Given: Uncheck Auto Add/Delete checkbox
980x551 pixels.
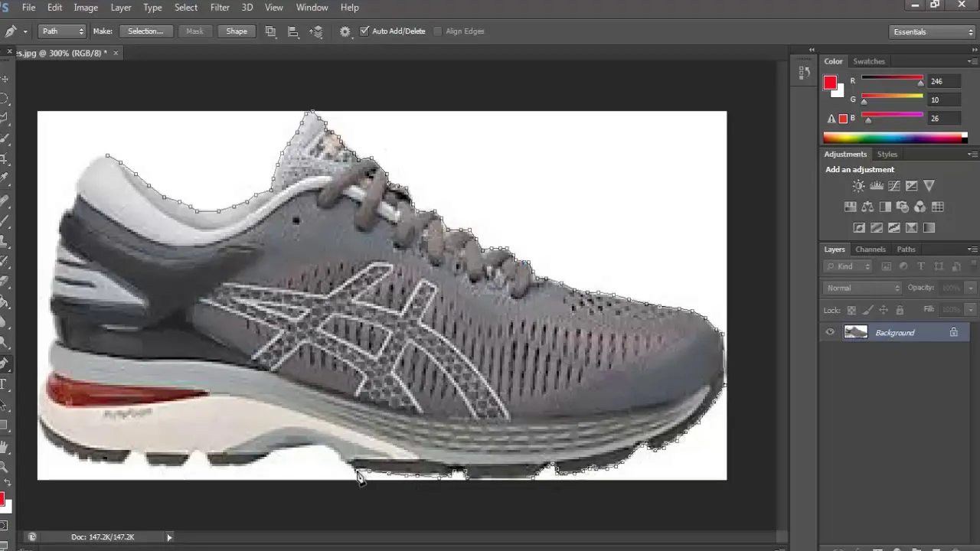Looking at the screenshot, I should click(x=364, y=31).
